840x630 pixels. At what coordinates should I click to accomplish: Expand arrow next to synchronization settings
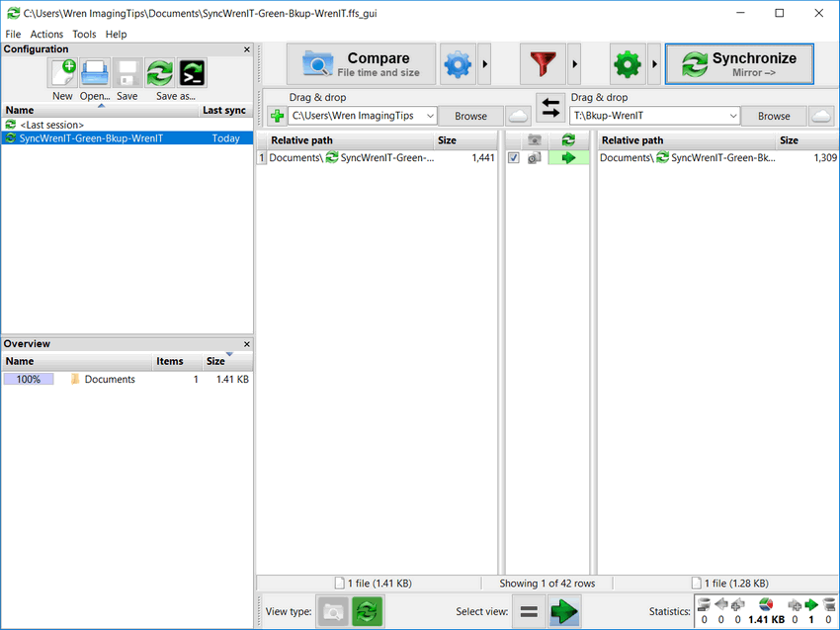pos(654,65)
